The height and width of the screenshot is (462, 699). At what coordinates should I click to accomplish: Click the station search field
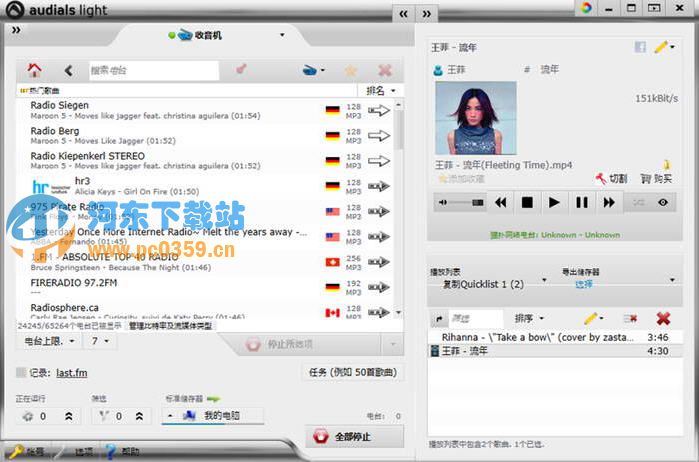click(154, 70)
